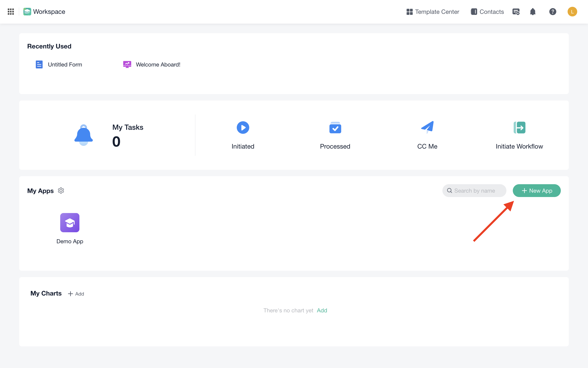Viewport: 588px width, 368px height.
Task: Open the billing card icon in header
Action: pyautogui.click(x=516, y=12)
